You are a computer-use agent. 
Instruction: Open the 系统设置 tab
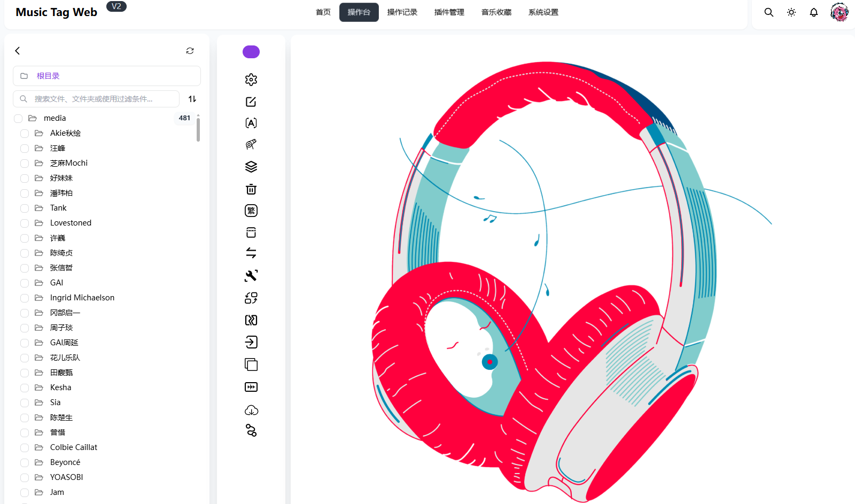543,12
